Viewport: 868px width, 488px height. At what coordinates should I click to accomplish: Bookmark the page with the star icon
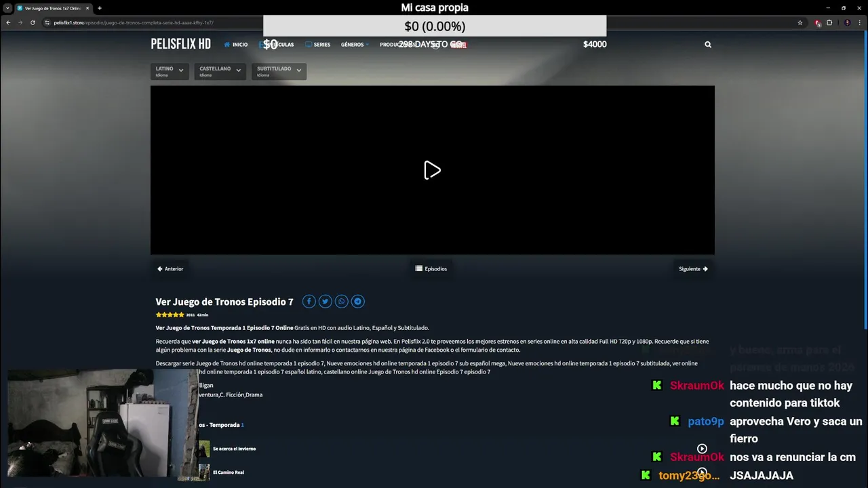tap(800, 22)
